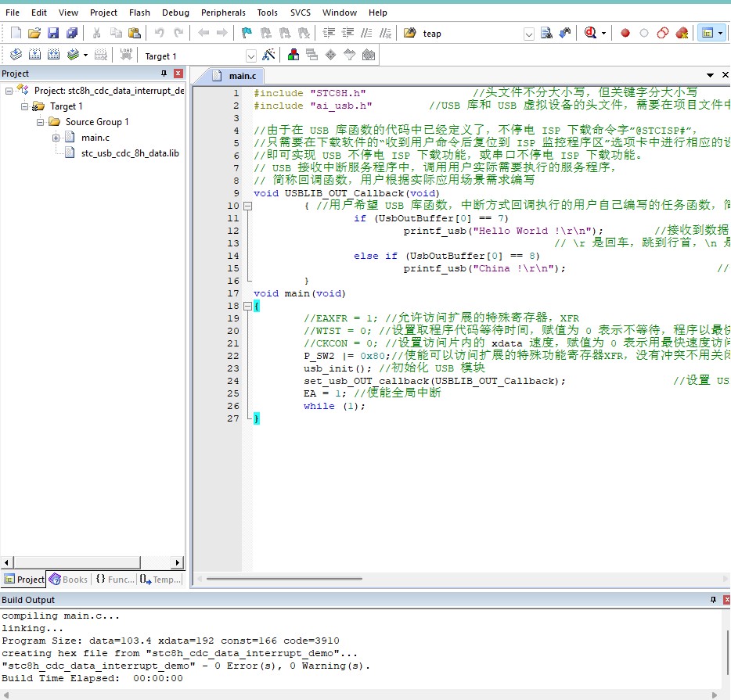The height and width of the screenshot is (700, 731).
Task: Switch to the Books tab
Action: (x=69, y=580)
